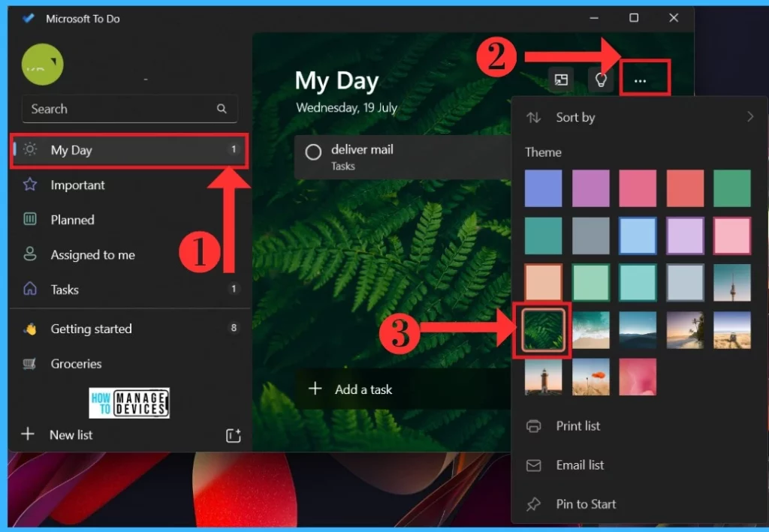The width and height of the screenshot is (769, 532).
Task: Click the envelope icon
Action: point(534,465)
